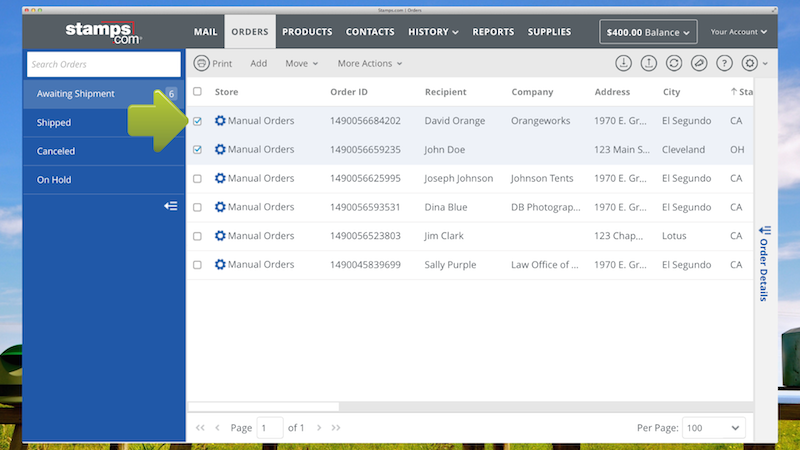Expand the More Actions dropdown
Screen dimensions: 800x450
[x=369, y=63]
